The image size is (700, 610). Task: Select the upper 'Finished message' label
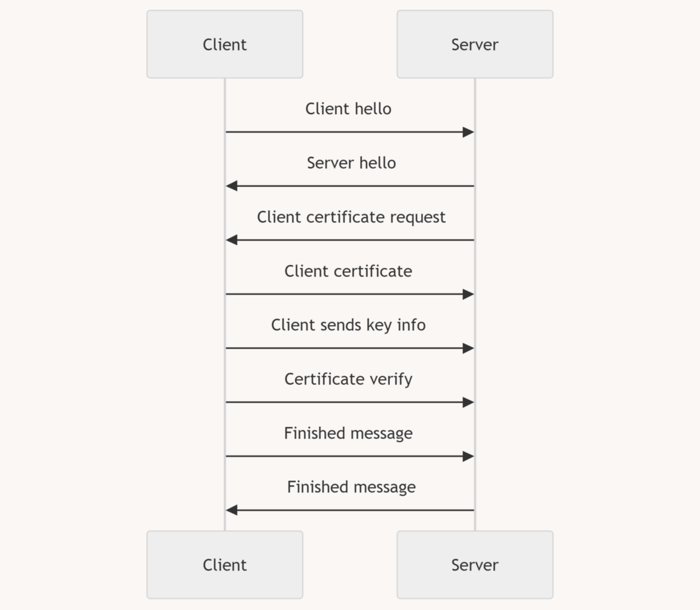click(348, 433)
